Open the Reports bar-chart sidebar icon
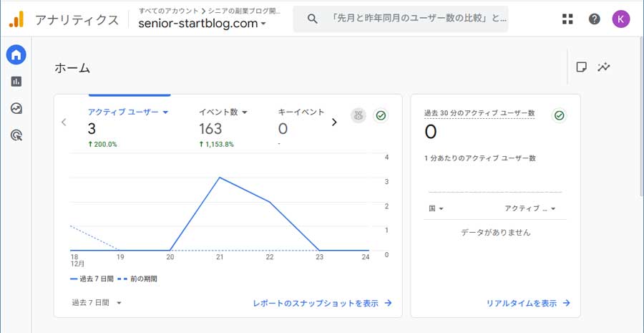 tap(16, 82)
